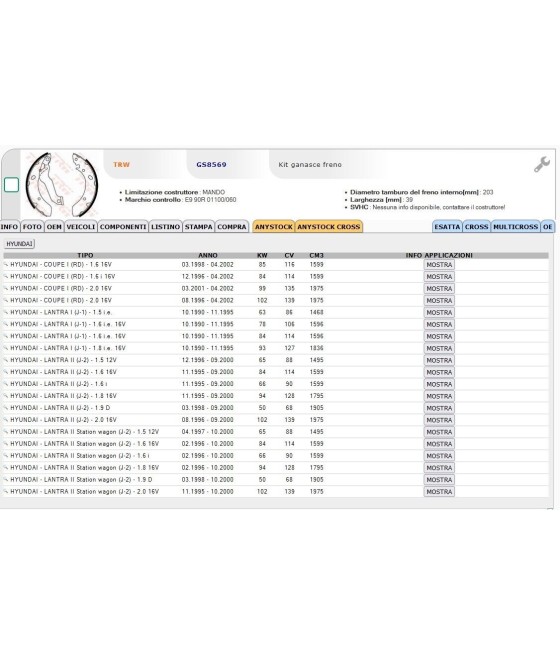The width and height of the screenshot is (560, 655).
Task: Select row HYUNDAI - LANTRA II (J-2) - 1.8 16V
Action: coord(276,396)
